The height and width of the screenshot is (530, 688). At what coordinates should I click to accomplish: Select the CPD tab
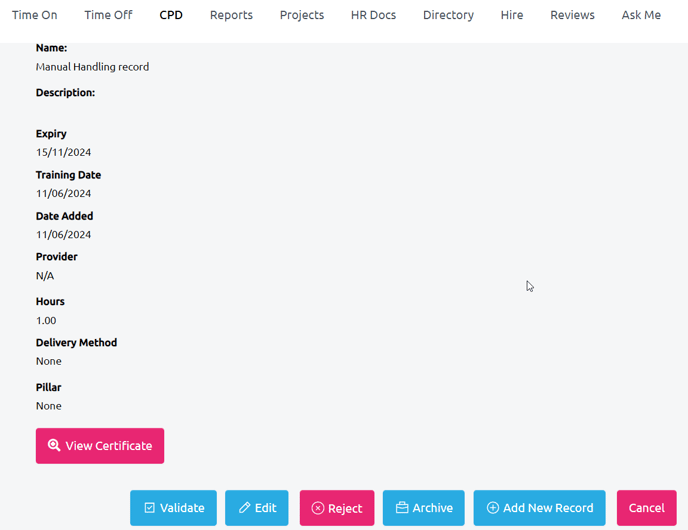[171, 15]
